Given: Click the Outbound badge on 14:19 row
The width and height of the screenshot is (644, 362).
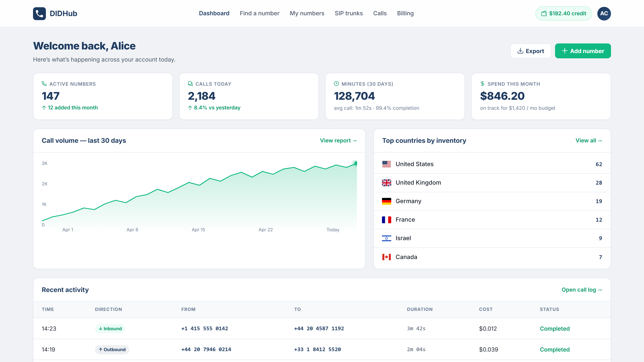Looking at the screenshot, I should (x=112, y=350).
